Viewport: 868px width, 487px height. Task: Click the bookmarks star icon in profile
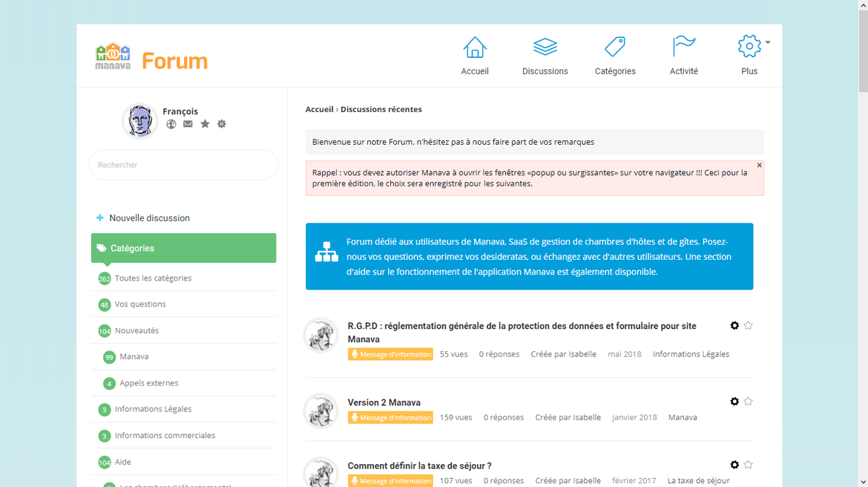pyautogui.click(x=205, y=124)
